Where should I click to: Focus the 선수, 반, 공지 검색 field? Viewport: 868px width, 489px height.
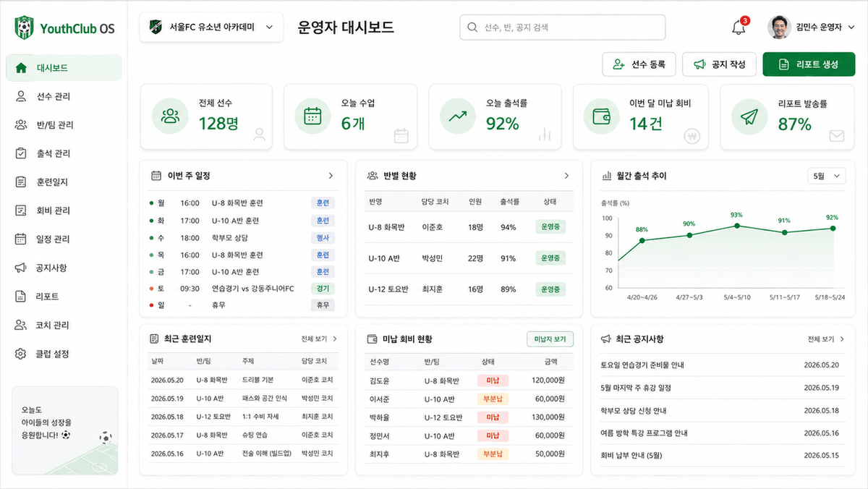click(x=563, y=27)
